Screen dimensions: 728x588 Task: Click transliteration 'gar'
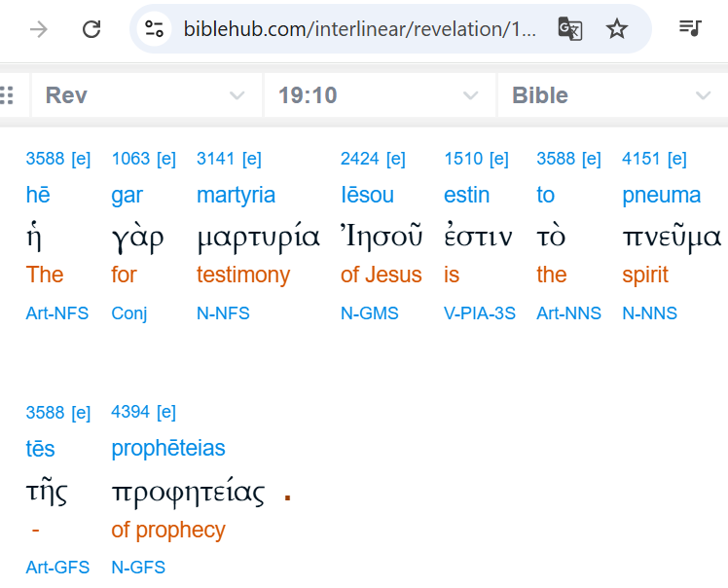[x=127, y=196]
